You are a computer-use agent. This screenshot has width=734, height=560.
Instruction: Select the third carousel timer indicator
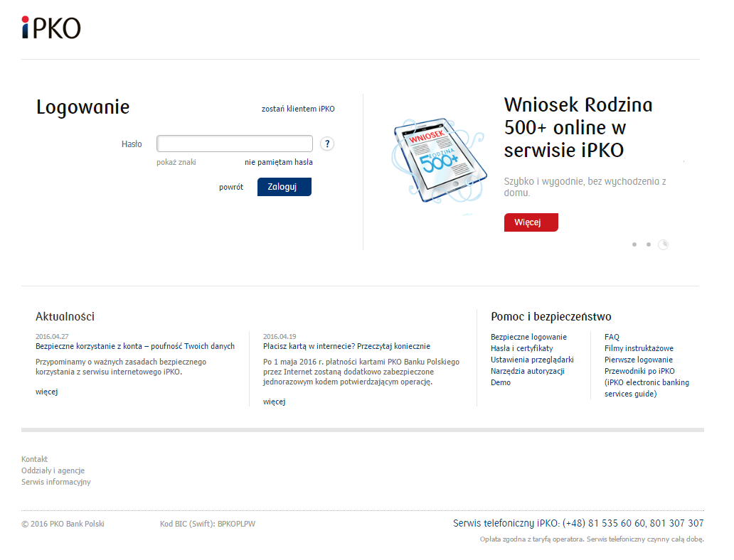click(x=664, y=244)
